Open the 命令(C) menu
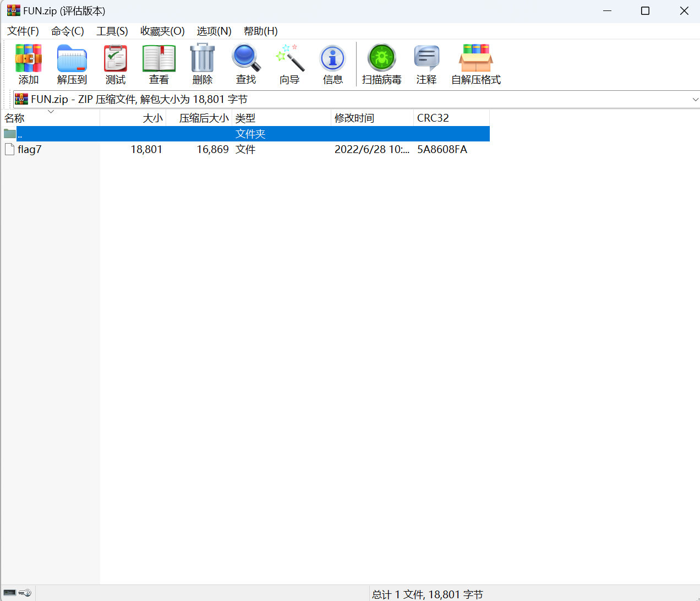The height and width of the screenshot is (601, 700). (68, 31)
